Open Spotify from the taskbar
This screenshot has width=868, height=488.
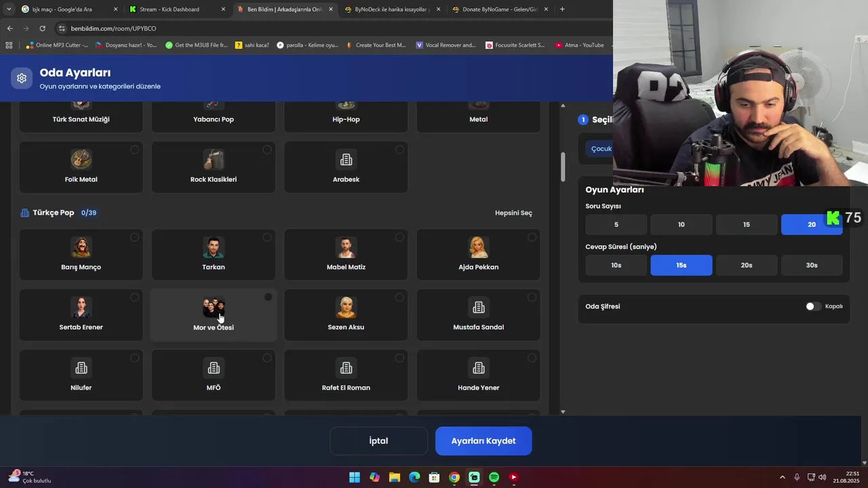(494, 477)
